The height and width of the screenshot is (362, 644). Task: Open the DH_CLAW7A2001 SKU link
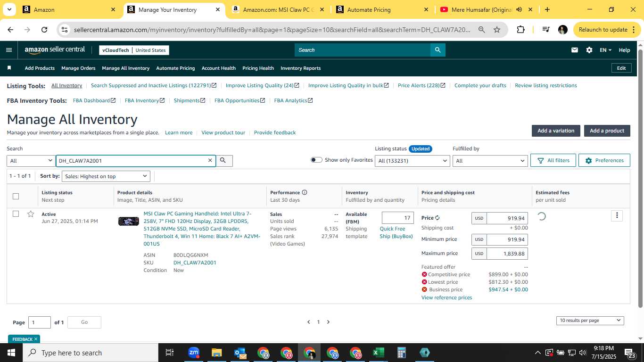tap(195, 263)
